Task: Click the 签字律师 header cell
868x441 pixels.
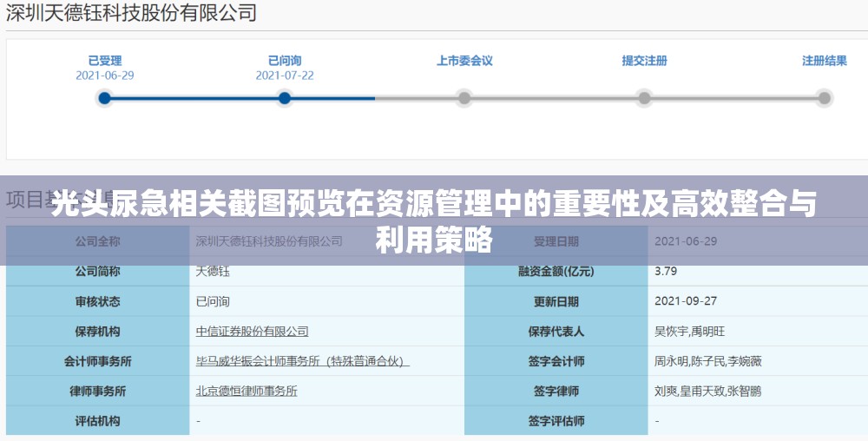Action: tap(556, 392)
